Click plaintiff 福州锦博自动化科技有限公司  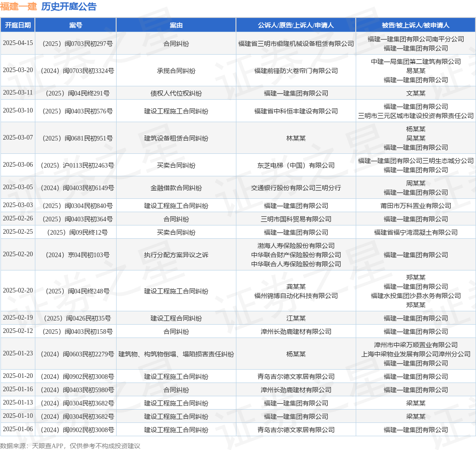[296, 295]
